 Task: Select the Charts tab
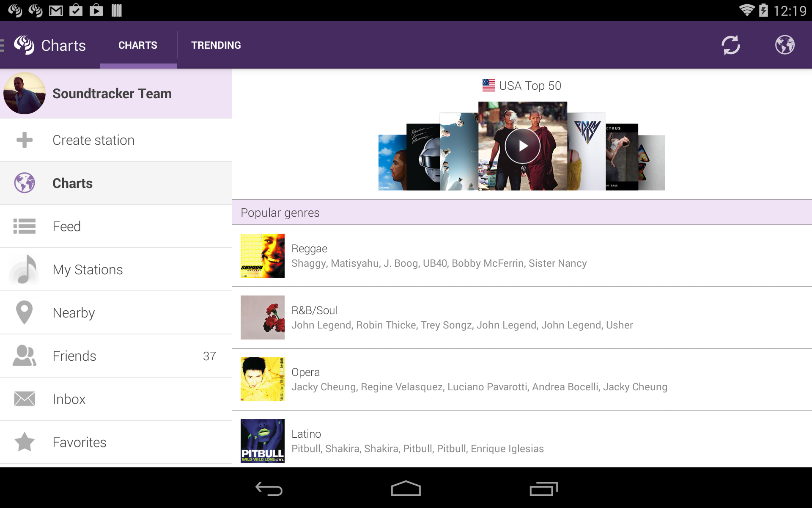138,45
